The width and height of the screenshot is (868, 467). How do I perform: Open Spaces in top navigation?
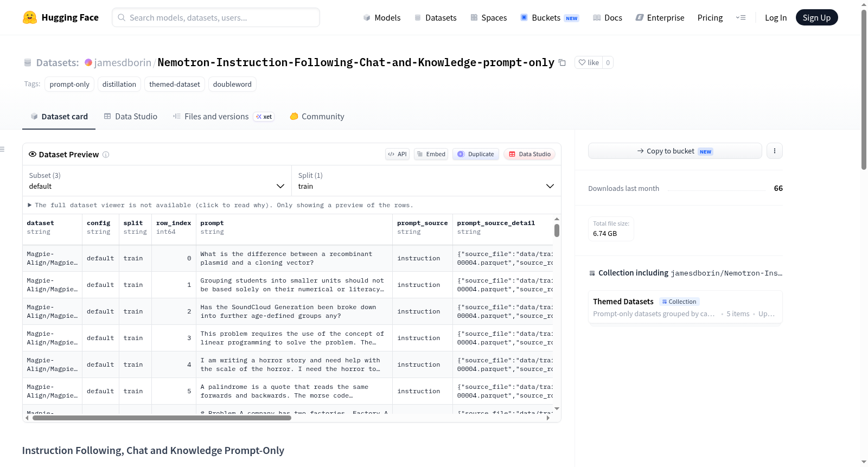pyautogui.click(x=488, y=17)
